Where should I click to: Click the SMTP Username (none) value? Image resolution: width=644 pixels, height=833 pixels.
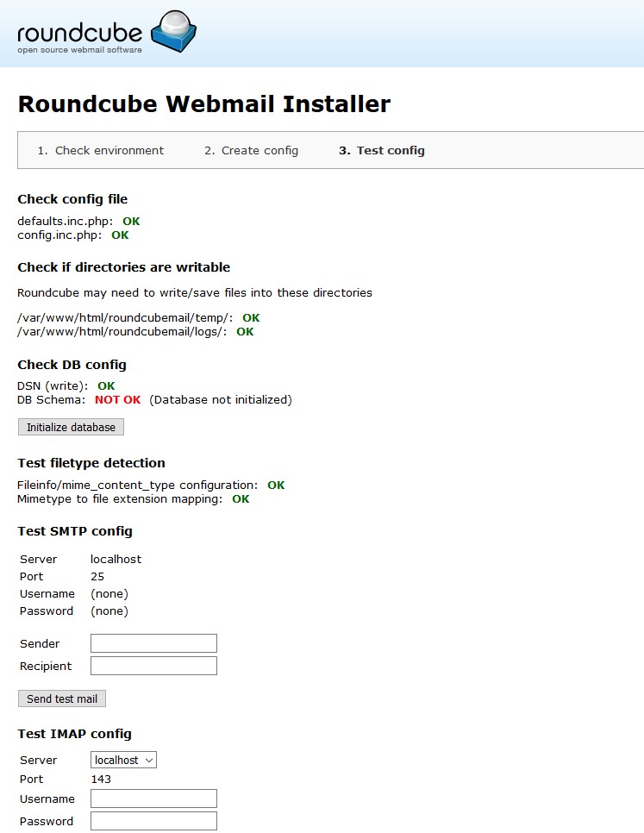[109, 594]
